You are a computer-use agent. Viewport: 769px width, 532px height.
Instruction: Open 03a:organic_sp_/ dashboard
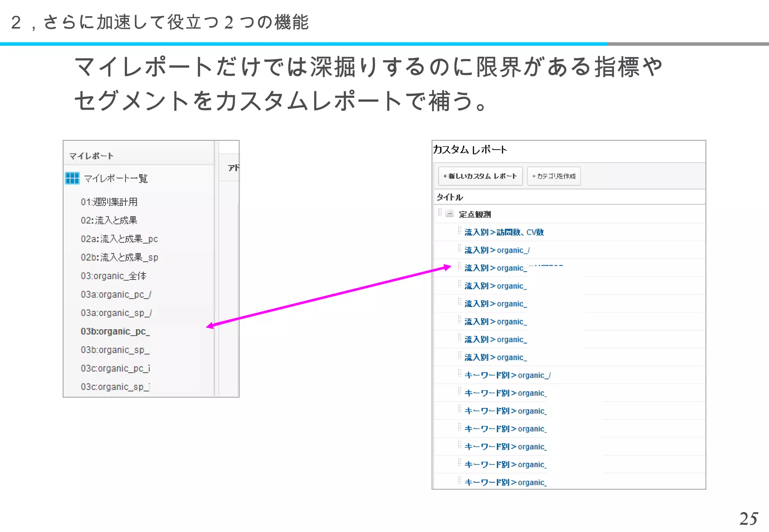(x=116, y=313)
